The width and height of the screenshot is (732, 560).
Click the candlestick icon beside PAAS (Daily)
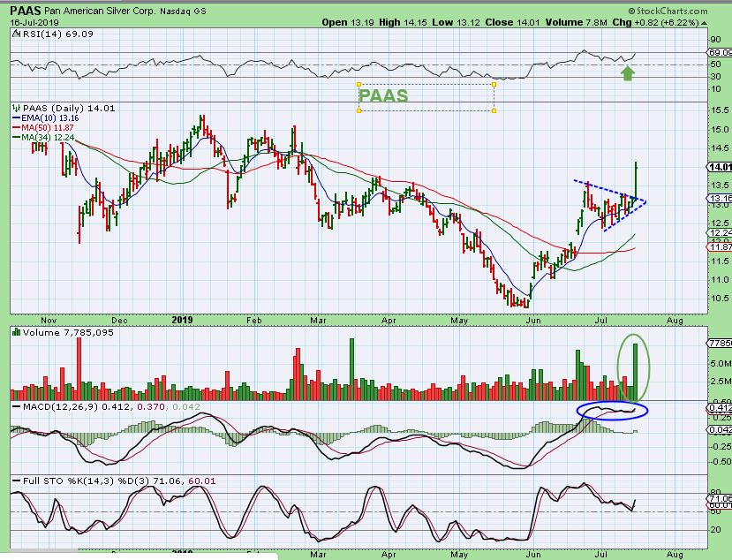(17, 108)
